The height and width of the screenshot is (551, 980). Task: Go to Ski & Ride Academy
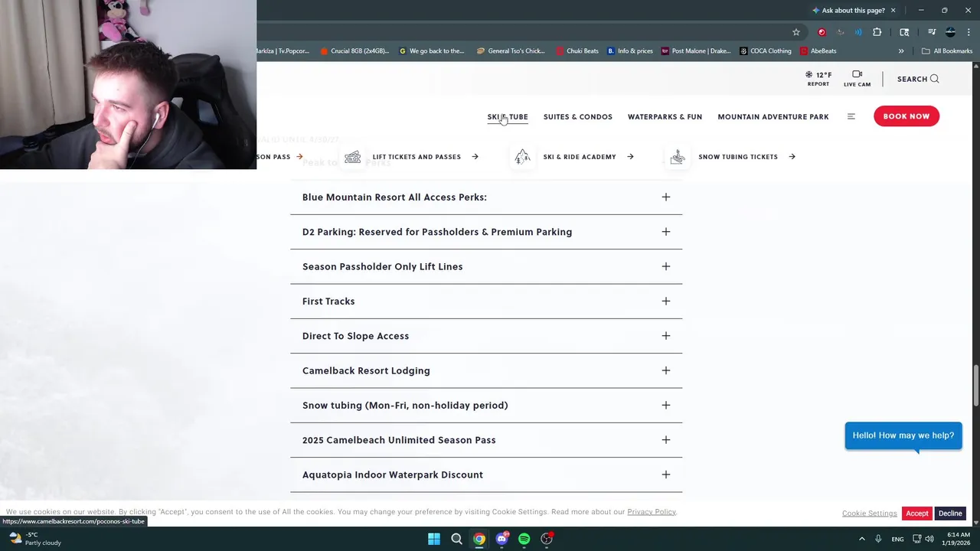pos(580,157)
